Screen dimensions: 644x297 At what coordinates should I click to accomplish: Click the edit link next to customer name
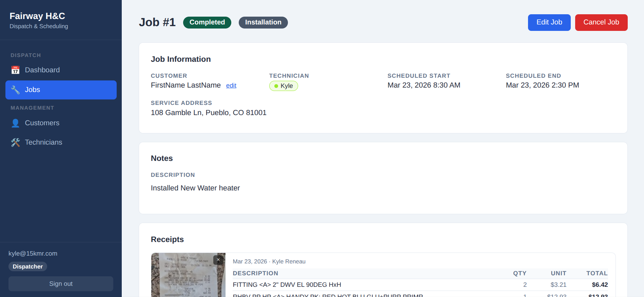click(231, 86)
